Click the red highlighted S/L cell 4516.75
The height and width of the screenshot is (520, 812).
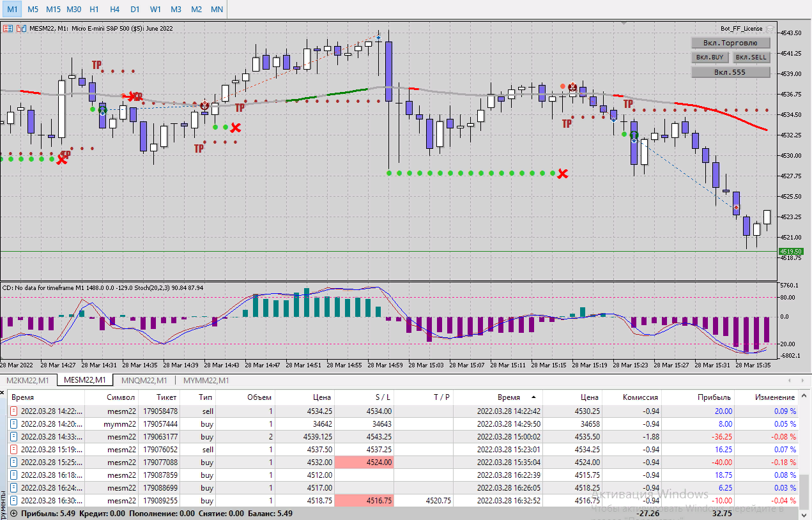[x=364, y=501]
